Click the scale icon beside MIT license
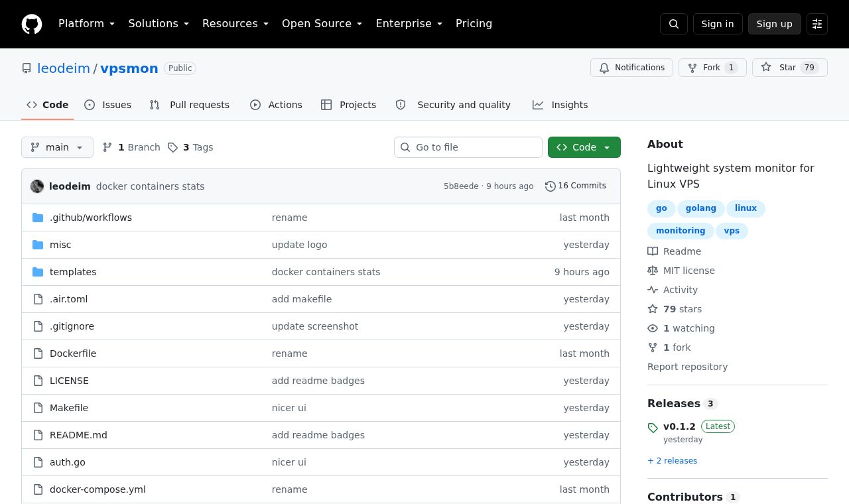 pos(653,271)
